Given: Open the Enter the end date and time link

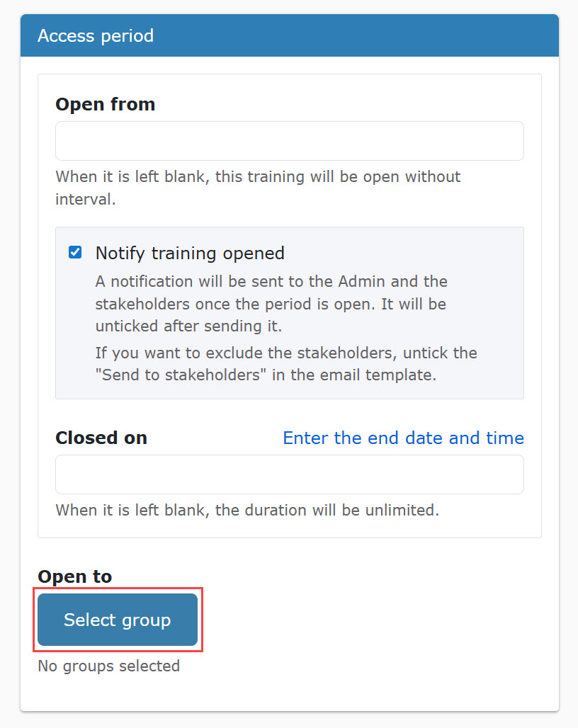Looking at the screenshot, I should (403, 438).
